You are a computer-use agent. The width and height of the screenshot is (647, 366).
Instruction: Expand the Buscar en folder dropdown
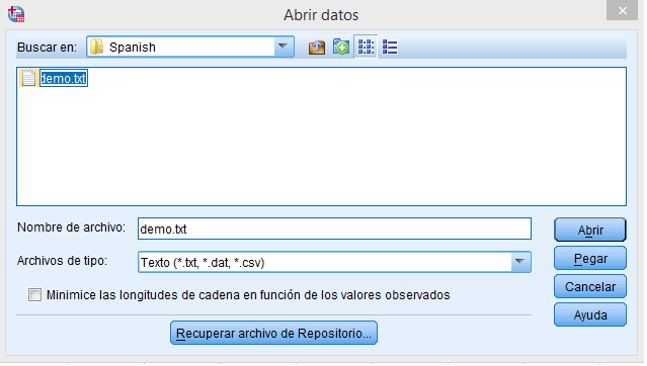coord(283,46)
